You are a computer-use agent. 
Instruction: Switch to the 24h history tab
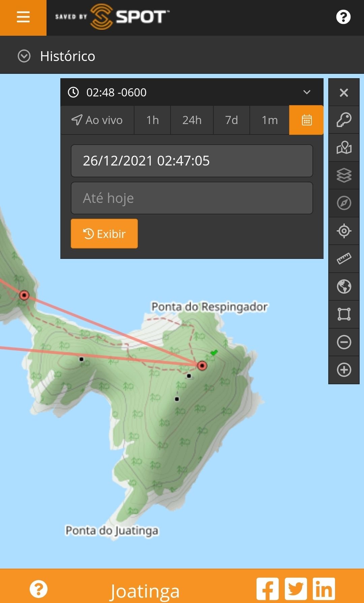click(x=192, y=120)
